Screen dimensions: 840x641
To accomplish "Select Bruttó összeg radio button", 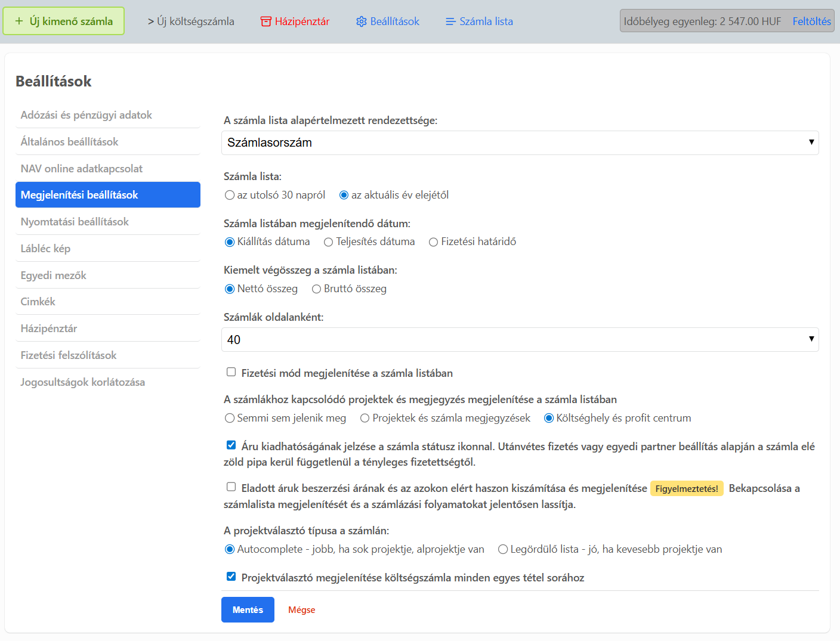I will coord(317,289).
